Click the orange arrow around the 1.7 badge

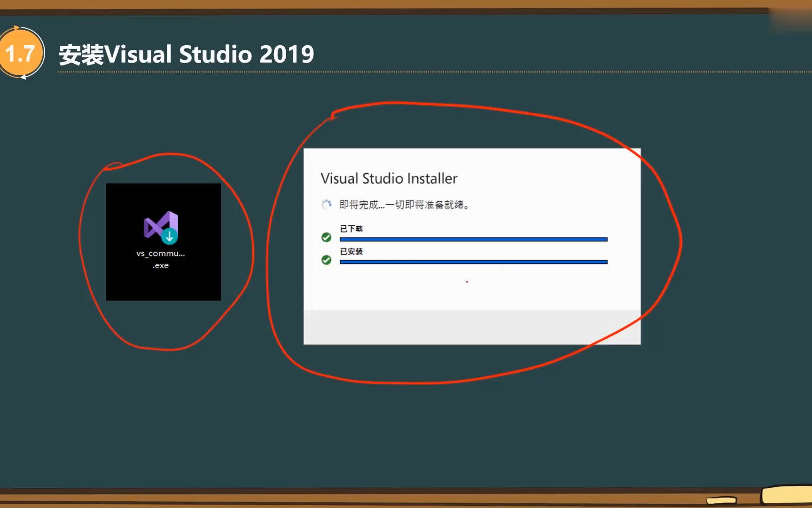pyautogui.click(x=16, y=28)
